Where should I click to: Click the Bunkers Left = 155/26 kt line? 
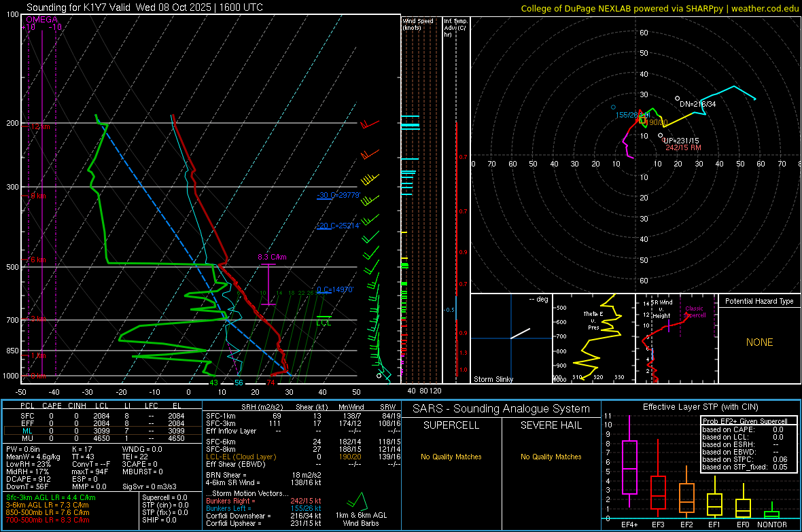point(264,508)
